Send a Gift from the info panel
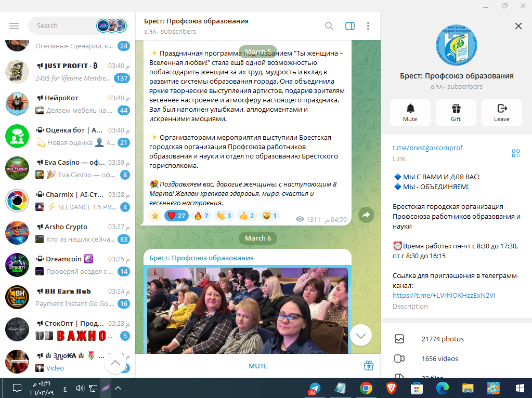 click(456, 113)
